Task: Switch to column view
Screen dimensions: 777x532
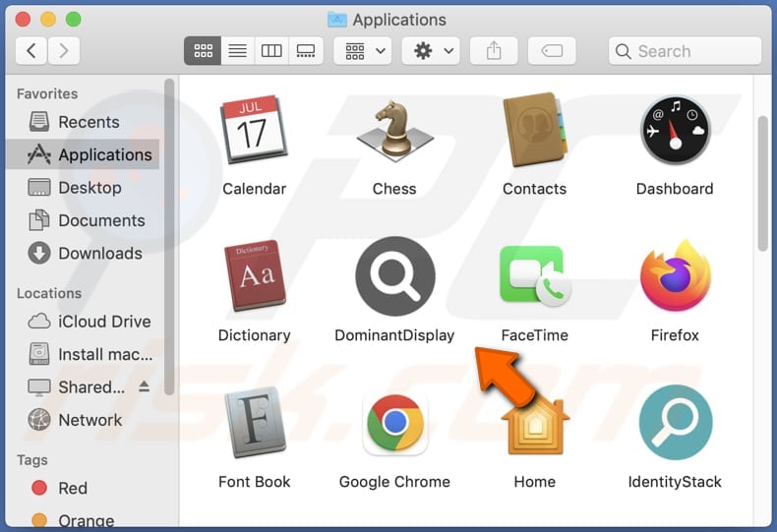Action: point(271,50)
